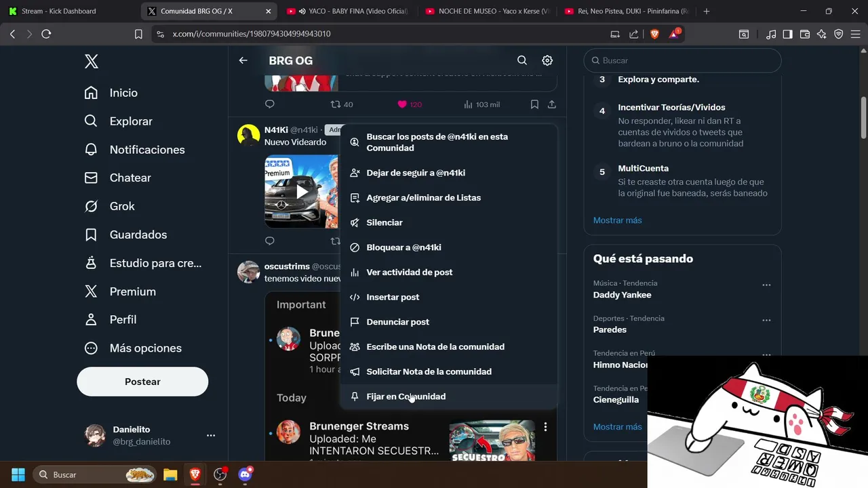Image resolution: width=868 pixels, height=488 pixels.
Task: Go back with BRG OG arrow
Action: pyautogui.click(x=243, y=60)
